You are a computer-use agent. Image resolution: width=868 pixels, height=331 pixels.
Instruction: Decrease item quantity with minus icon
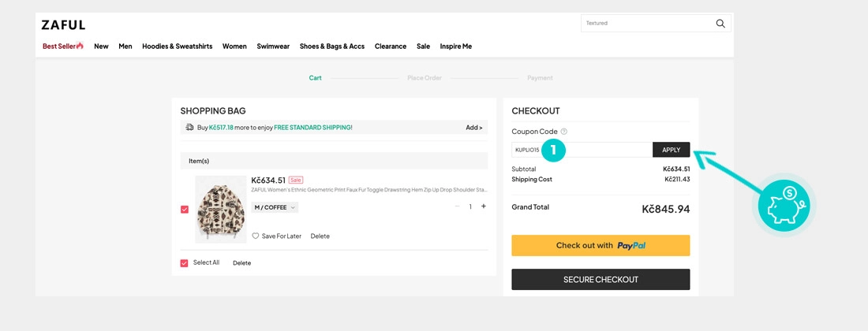click(x=457, y=206)
